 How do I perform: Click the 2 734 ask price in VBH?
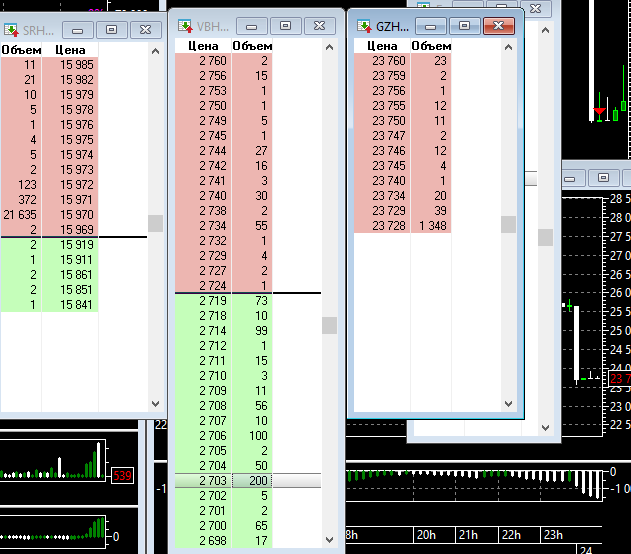click(x=203, y=226)
